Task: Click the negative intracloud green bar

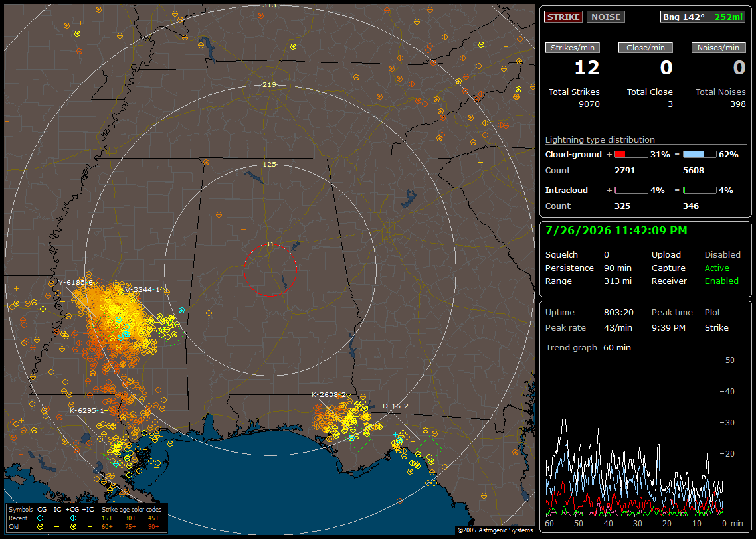Action: (x=700, y=191)
